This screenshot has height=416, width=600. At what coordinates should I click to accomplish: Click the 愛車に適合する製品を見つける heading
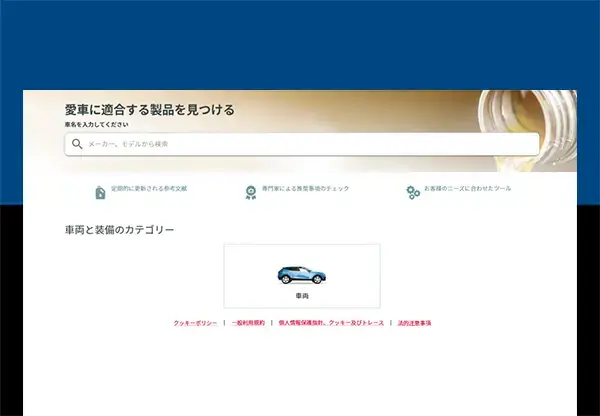tap(149, 109)
